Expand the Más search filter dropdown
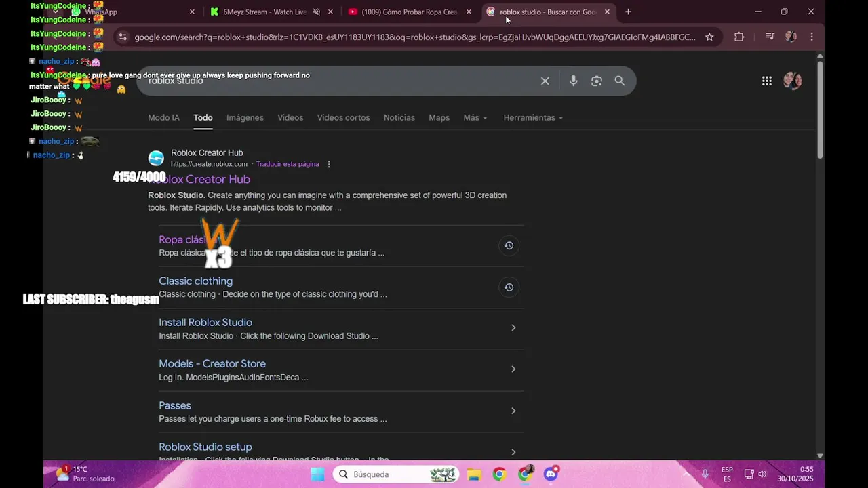The width and height of the screenshot is (868, 488). click(475, 118)
